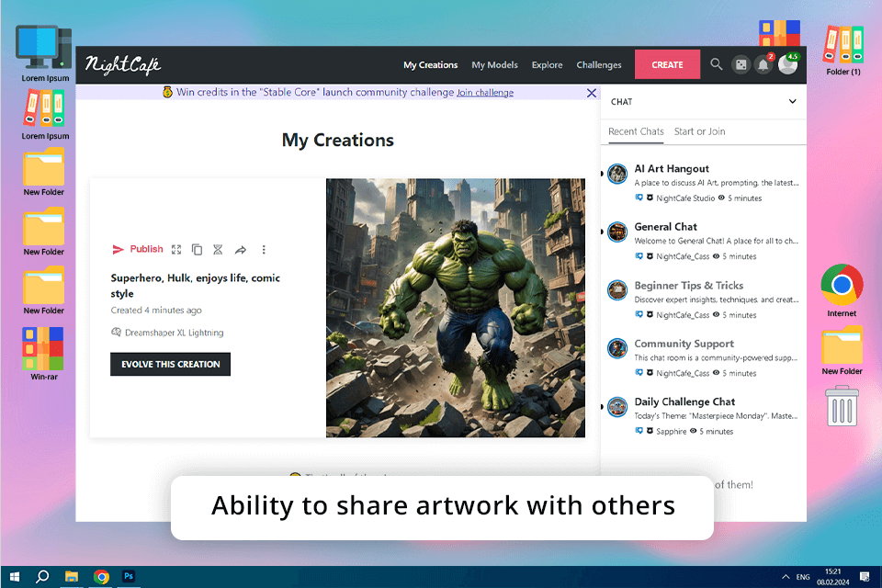The height and width of the screenshot is (588, 882).
Task: Follow the Join challenge link
Action: click(x=485, y=93)
